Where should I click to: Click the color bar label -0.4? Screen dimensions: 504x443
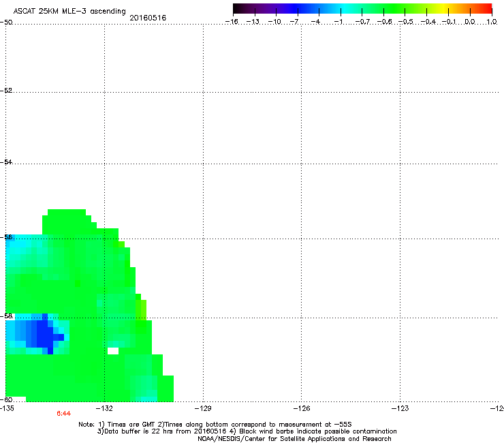click(428, 22)
